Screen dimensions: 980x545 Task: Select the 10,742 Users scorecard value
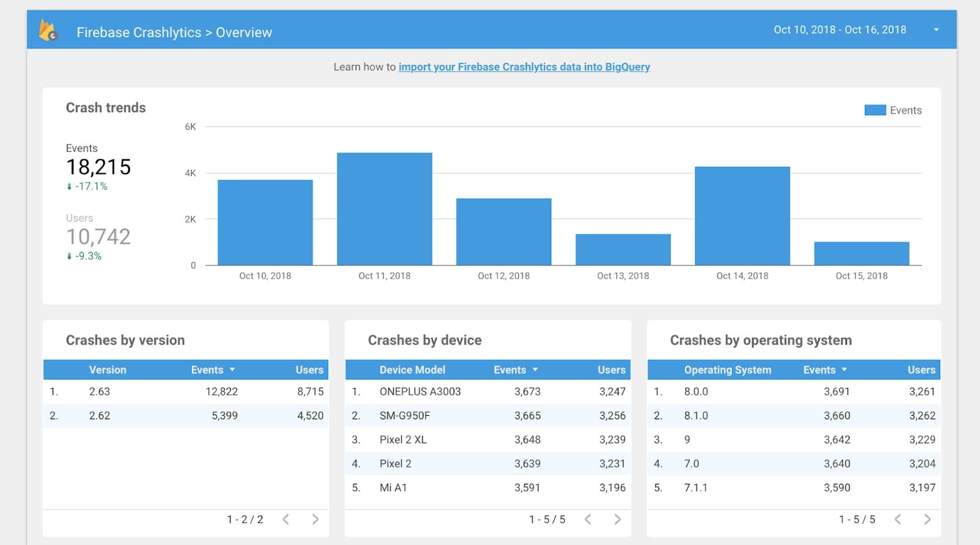(99, 237)
